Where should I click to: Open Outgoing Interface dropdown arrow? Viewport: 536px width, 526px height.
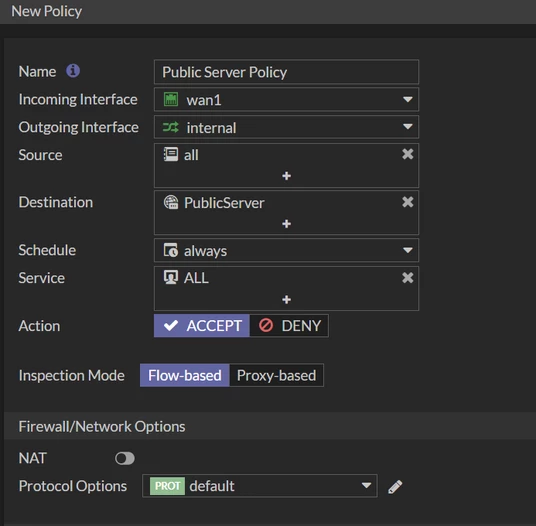pyautogui.click(x=407, y=127)
